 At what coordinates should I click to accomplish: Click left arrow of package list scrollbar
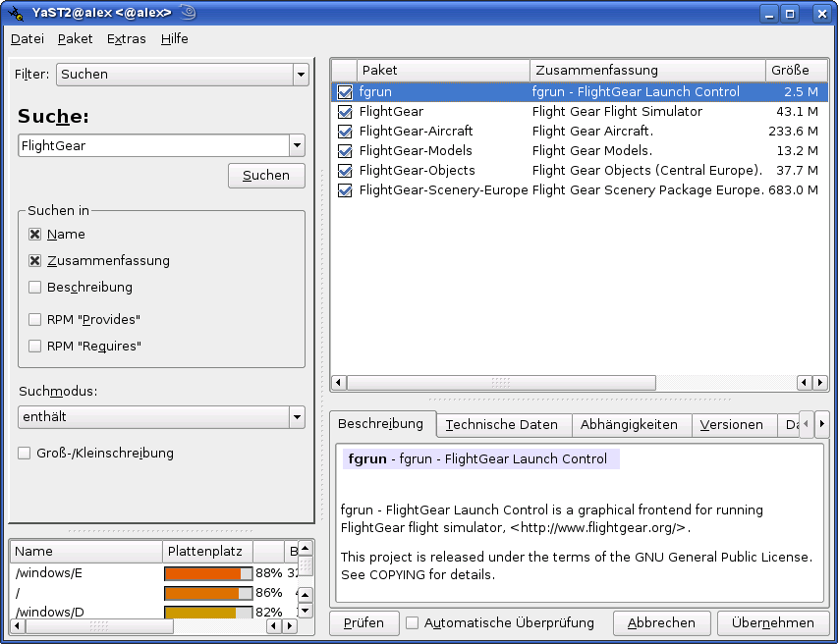tap(338, 382)
